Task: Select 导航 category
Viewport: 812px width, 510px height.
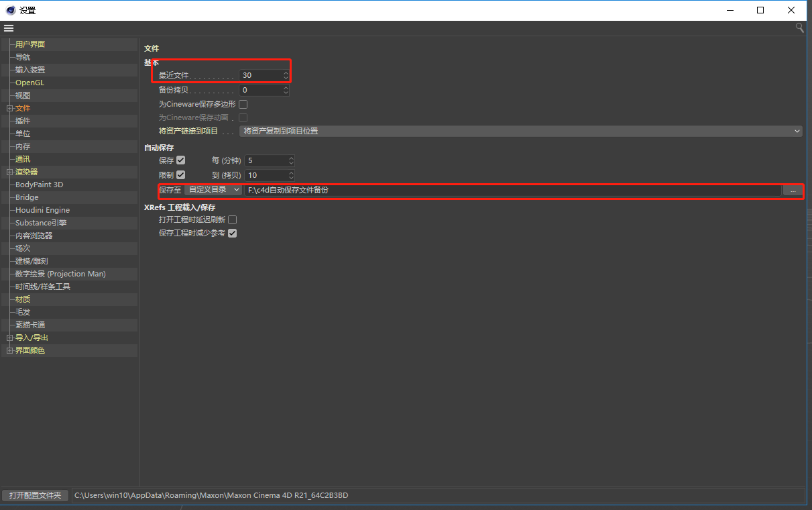Action: click(x=23, y=57)
